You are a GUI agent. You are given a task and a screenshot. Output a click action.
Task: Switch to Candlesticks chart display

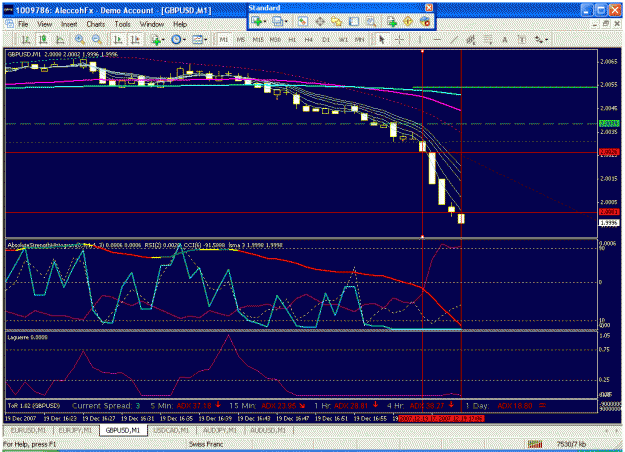(43, 39)
